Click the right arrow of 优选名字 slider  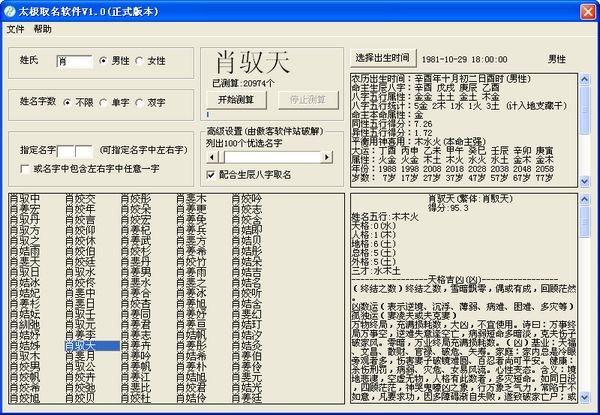[326, 157]
